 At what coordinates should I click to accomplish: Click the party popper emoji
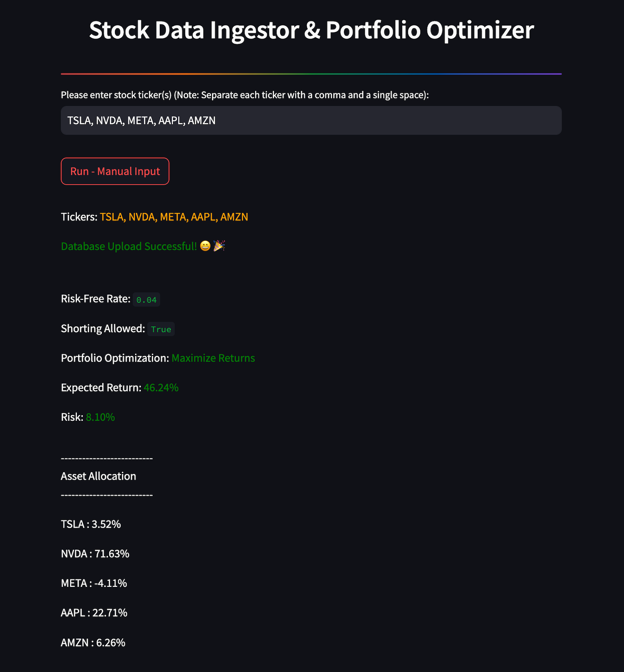pyautogui.click(x=219, y=246)
